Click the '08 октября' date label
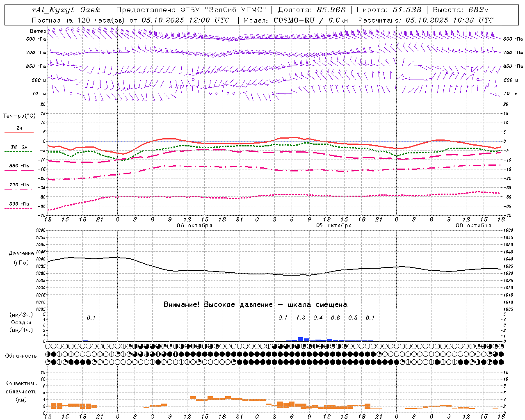This screenshot has height=420, width=525. pos(473,226)
